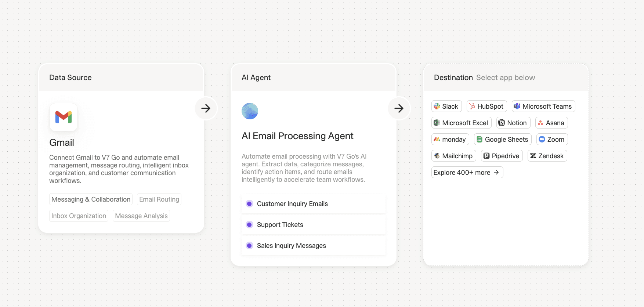Viewport: 644px width, 307px height.
Task: Select the Zendesk destination chip
Action: (x=547, y=156)
